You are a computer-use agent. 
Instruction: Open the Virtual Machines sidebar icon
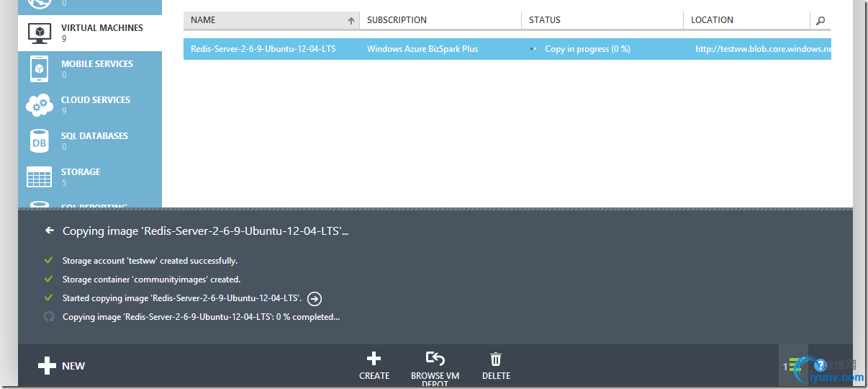tap(40, 32)
